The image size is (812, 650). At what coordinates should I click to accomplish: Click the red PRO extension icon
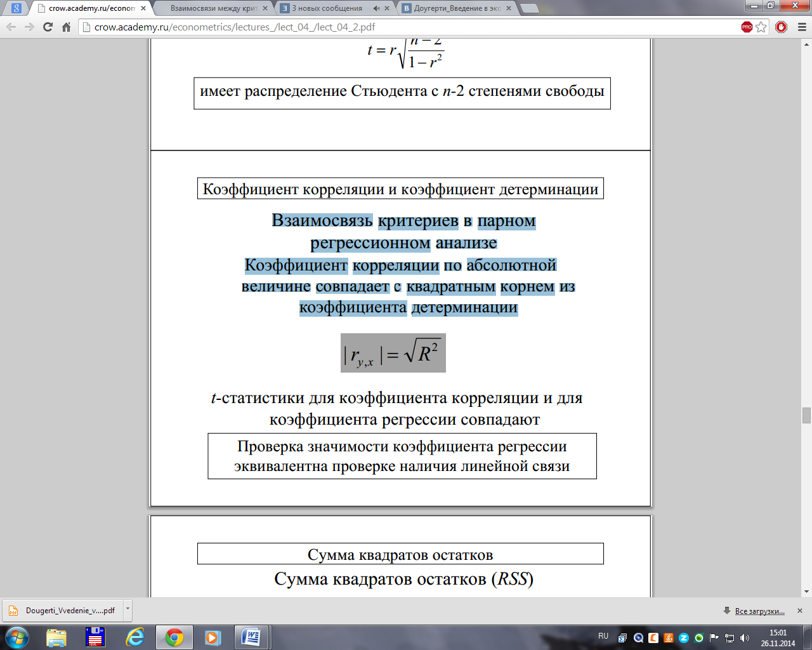[747, 27]
